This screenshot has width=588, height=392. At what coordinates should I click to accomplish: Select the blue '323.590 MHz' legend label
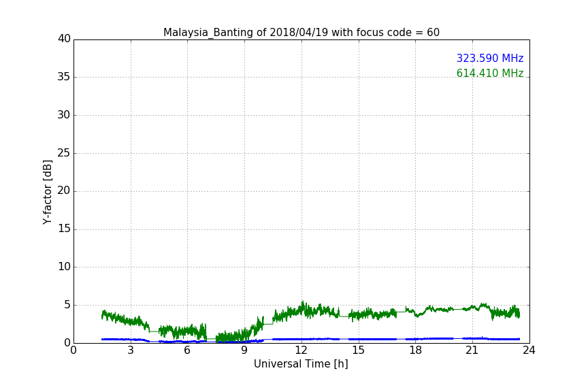pyautogui.click(x=490, y=58)
